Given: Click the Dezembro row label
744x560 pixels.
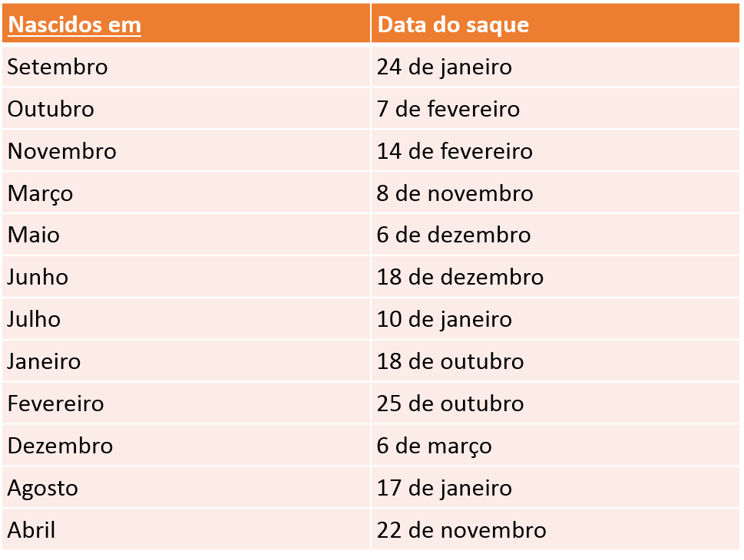Looking at the screenshot, I should coord(60,446).
